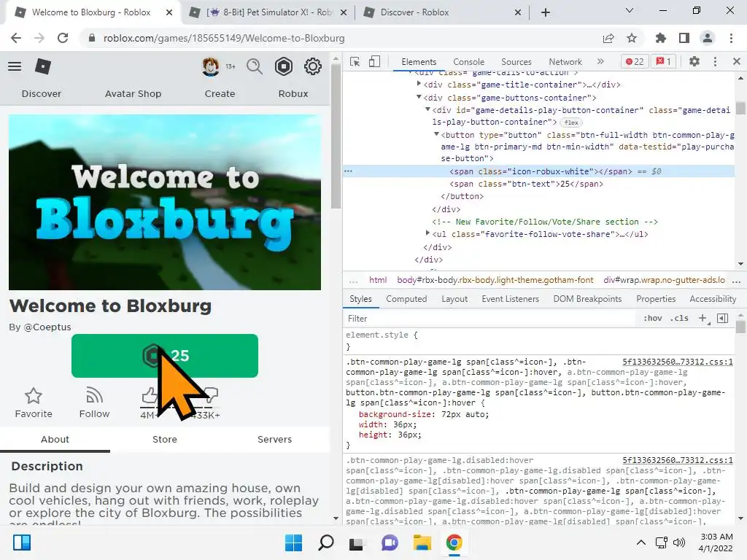
Task: Open the avatar profile icon
Action: pyautogui.click(x=211, y=66)
